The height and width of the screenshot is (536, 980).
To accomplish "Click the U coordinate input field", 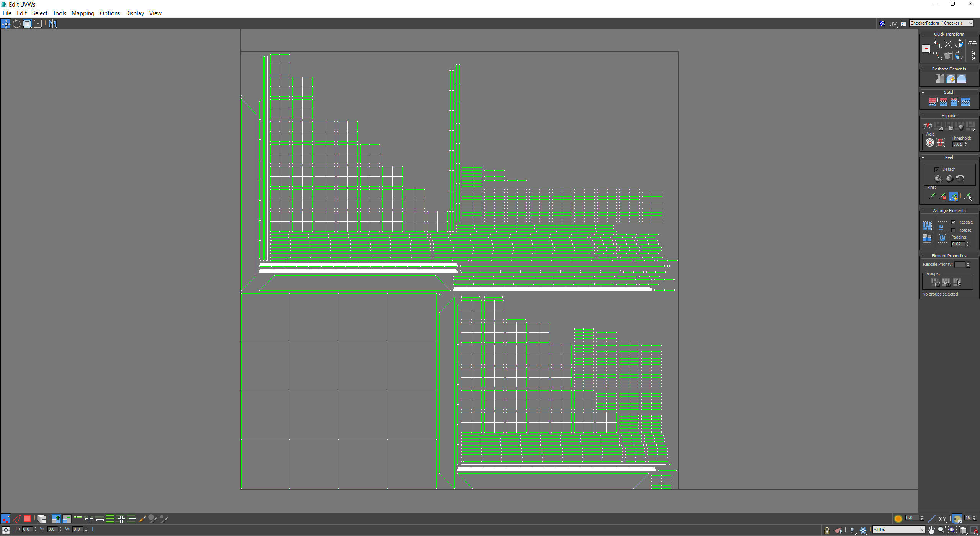I will tap(27, 529).
